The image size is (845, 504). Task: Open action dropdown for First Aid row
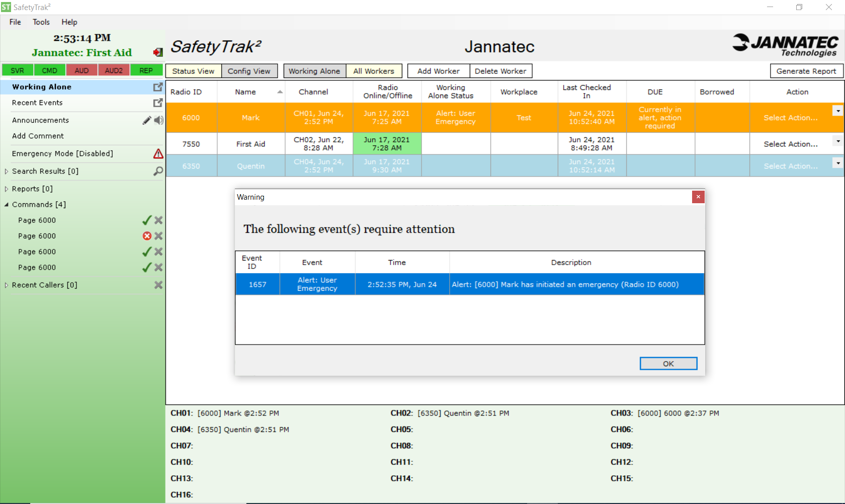[837, 141]
